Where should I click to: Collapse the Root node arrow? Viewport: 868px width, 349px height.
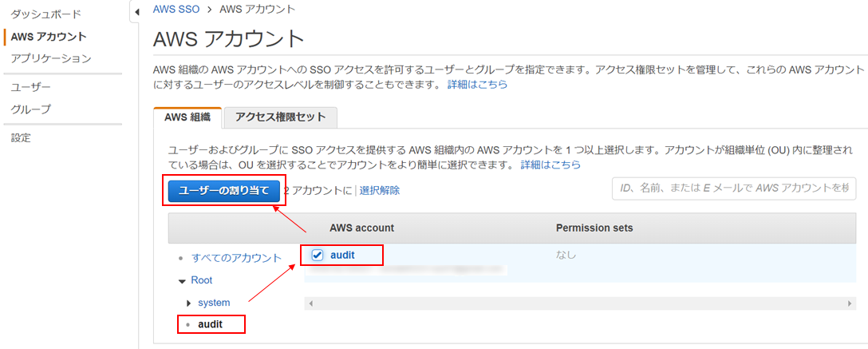pos(182,281)
